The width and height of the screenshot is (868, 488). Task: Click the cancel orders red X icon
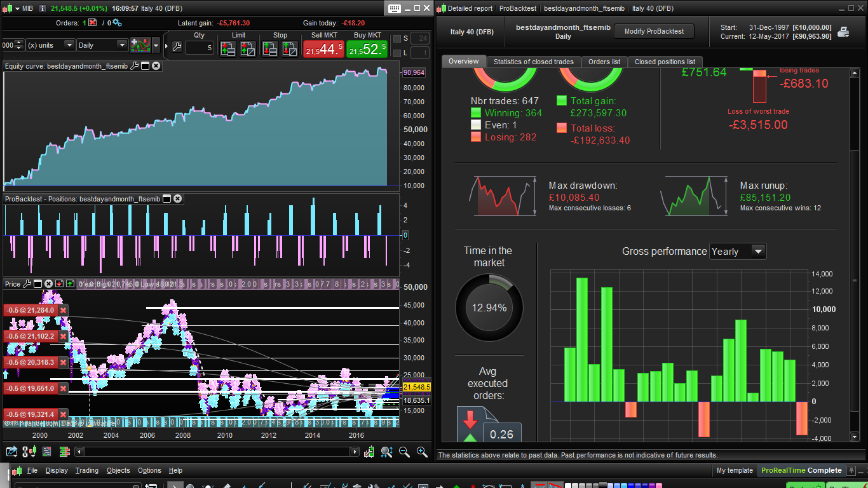[93, 22]
